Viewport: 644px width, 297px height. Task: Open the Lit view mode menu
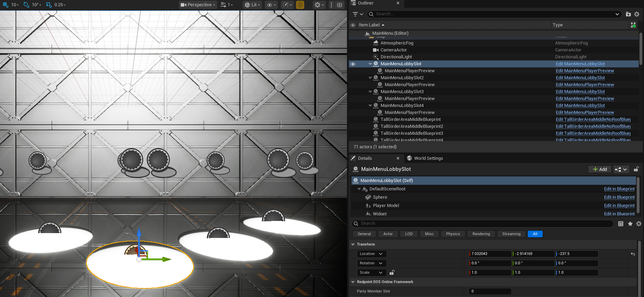[x=252, y=5]
